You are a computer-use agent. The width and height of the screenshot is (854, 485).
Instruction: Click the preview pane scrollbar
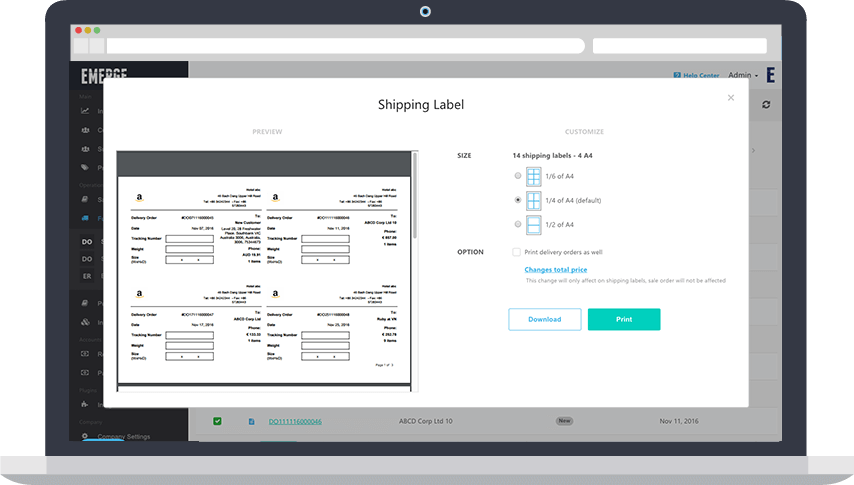pyautogui.click(x=415, y=196)
